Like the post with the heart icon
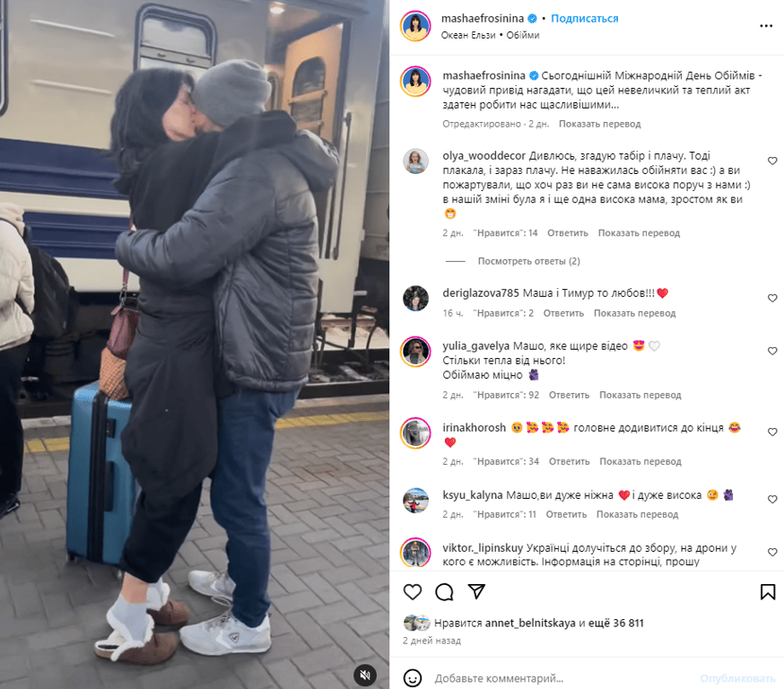Screen dimensions: 784x689 [x=413, y=592]
